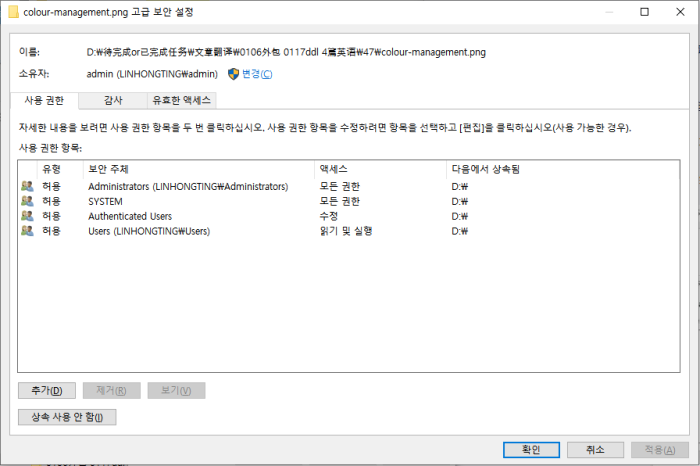The width and height of the screenshot is (700, 466).
Task: Close the advanced security settings window
Action: coord(680,12)
